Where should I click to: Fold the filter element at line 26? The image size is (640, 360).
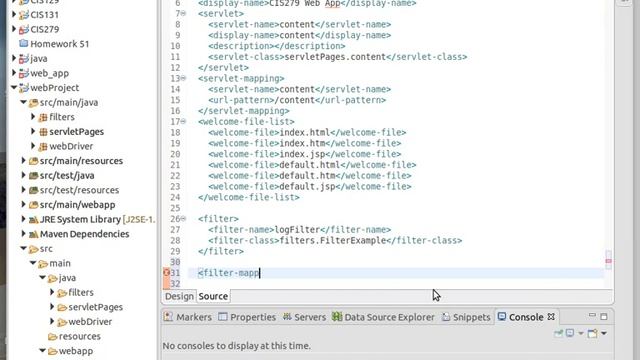pos(183,219)
